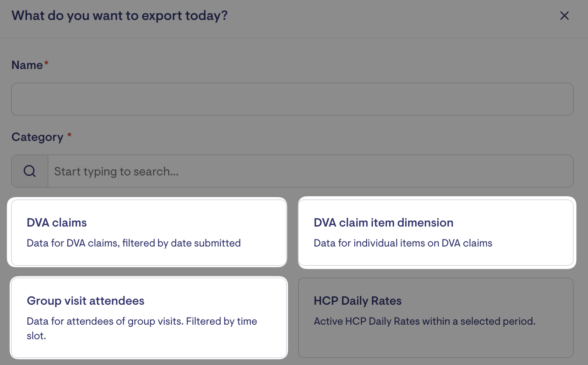Viewport: 588px width, 365px height.
Task: Click the 'DVA claim item dimension' heading
Action: click(383, 223)
